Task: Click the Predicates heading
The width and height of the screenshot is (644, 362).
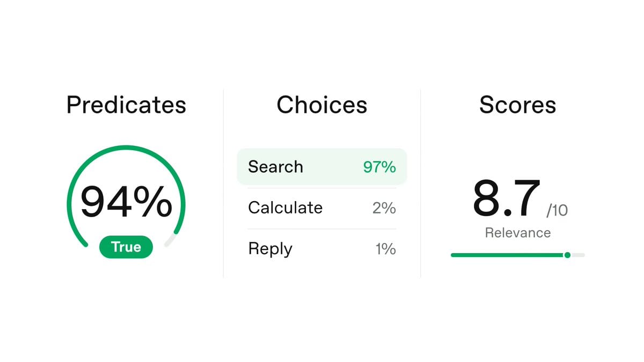Action: 126,105
